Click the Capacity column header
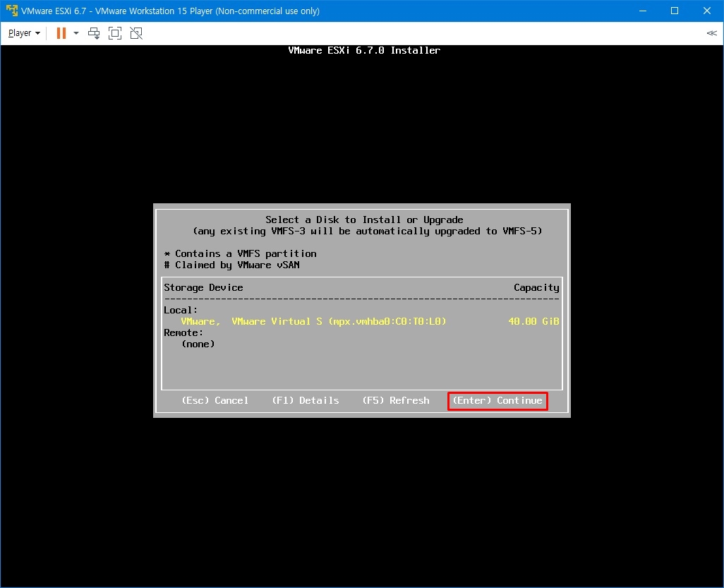Viewport: 724px width, 588px height. pos(536,287)
